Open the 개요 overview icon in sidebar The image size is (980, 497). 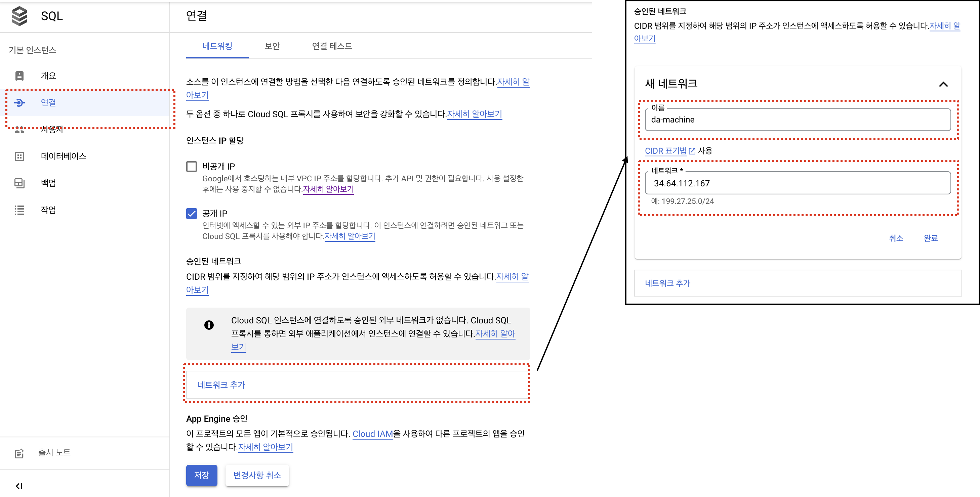coord(19,76)
